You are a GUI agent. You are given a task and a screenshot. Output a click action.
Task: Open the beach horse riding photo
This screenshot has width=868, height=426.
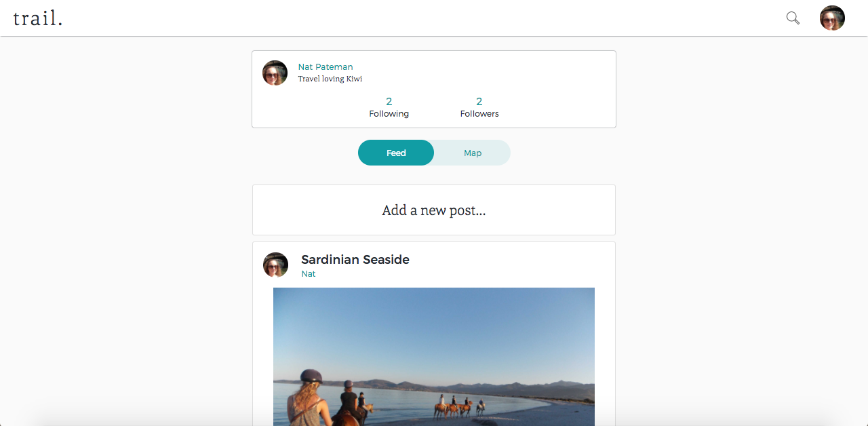point(434,357)
